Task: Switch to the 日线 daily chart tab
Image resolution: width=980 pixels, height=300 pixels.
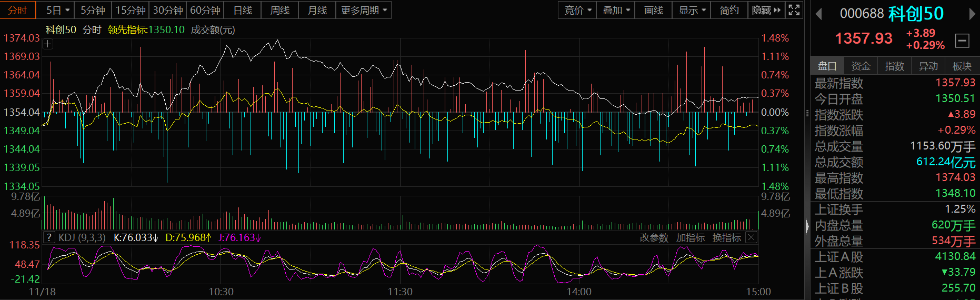Action: pos(243,10)
